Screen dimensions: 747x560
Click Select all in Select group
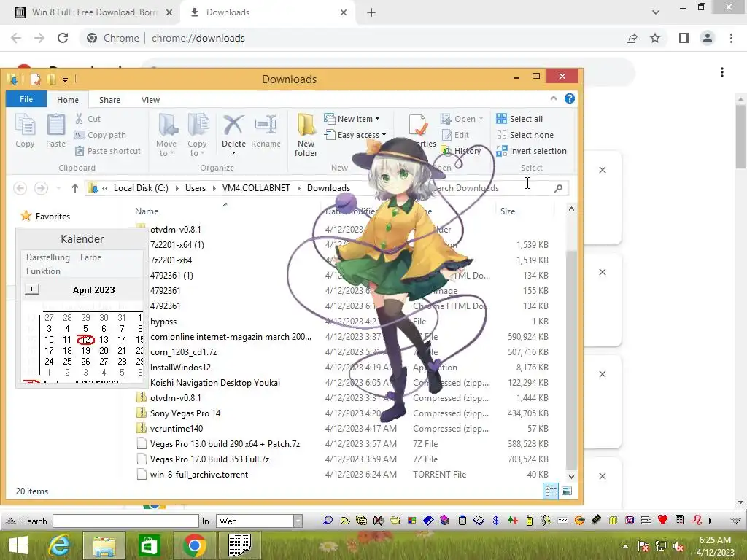tap(519, 119)
